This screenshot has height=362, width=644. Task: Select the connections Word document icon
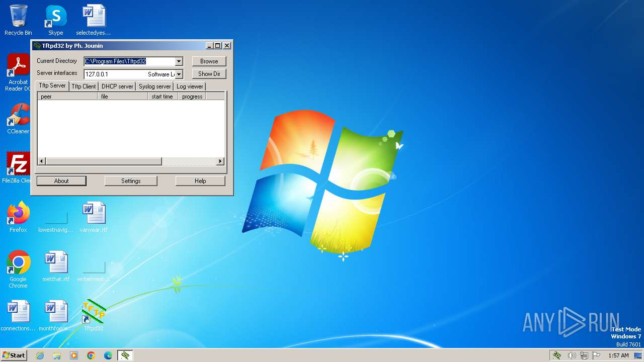(x=18, y=316)
